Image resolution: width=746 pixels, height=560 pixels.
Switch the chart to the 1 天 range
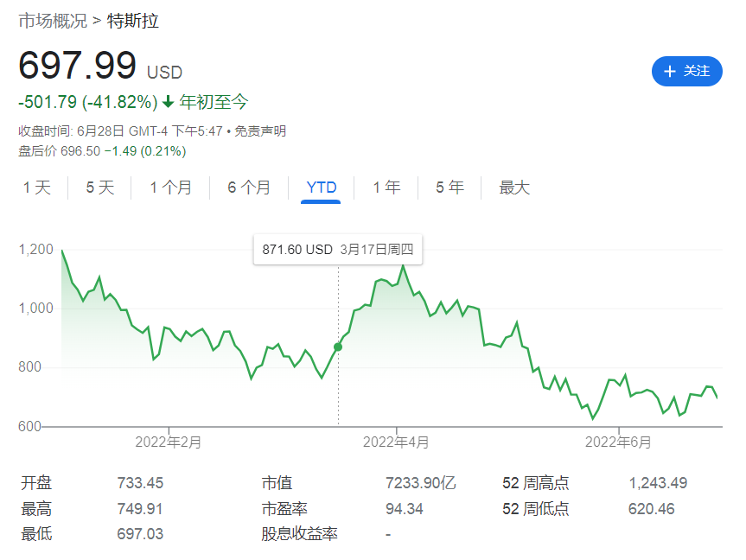click(37, 188)
